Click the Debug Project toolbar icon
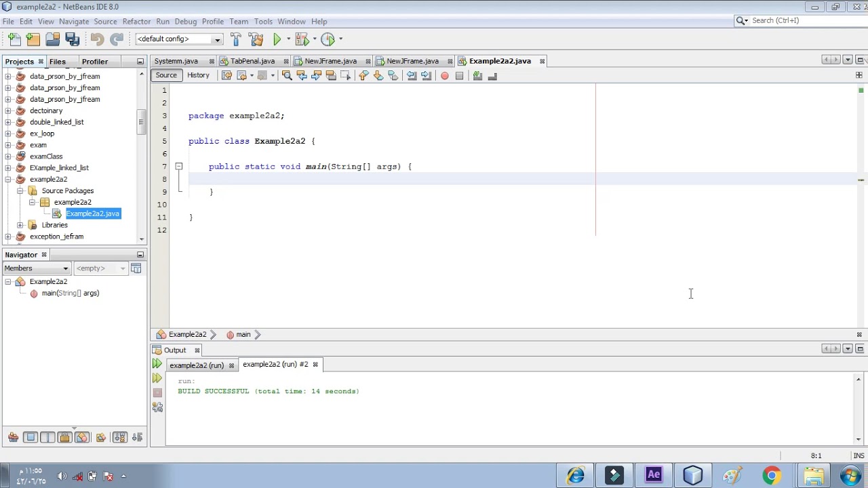This screenshot has width=868, height=488. tap(302, 39)
